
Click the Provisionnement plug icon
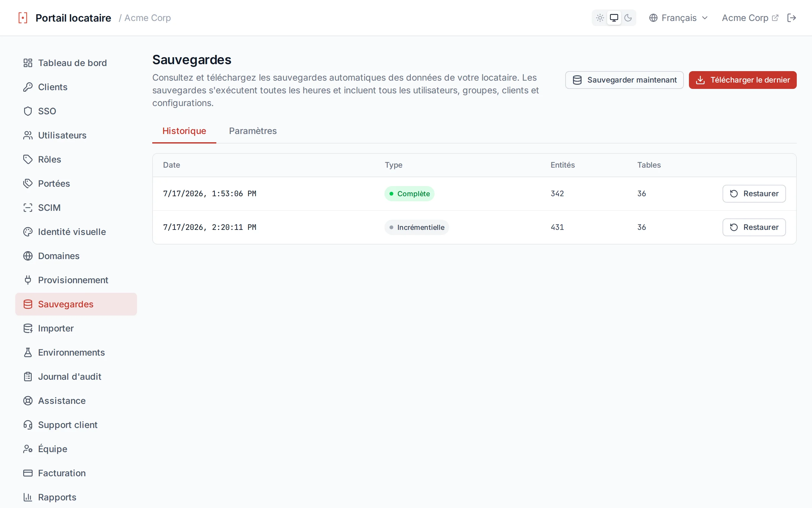pyautogui.click(x=28, y=280)
